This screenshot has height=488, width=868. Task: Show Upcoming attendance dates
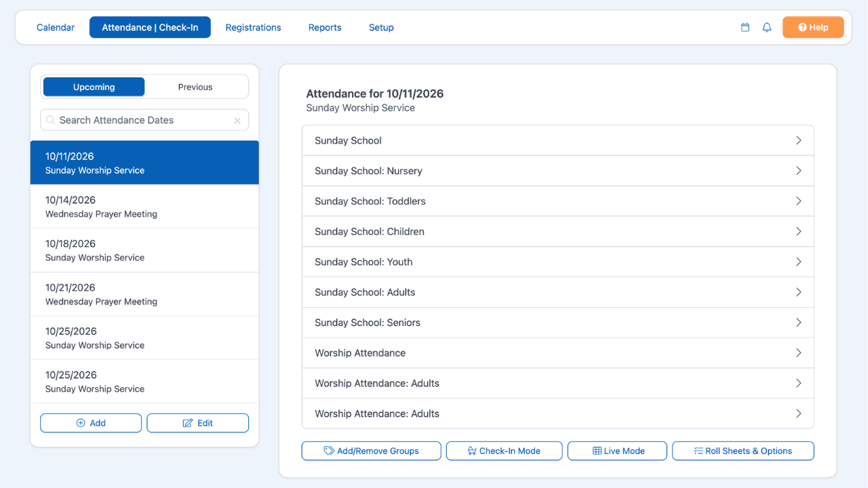[94, 87]
